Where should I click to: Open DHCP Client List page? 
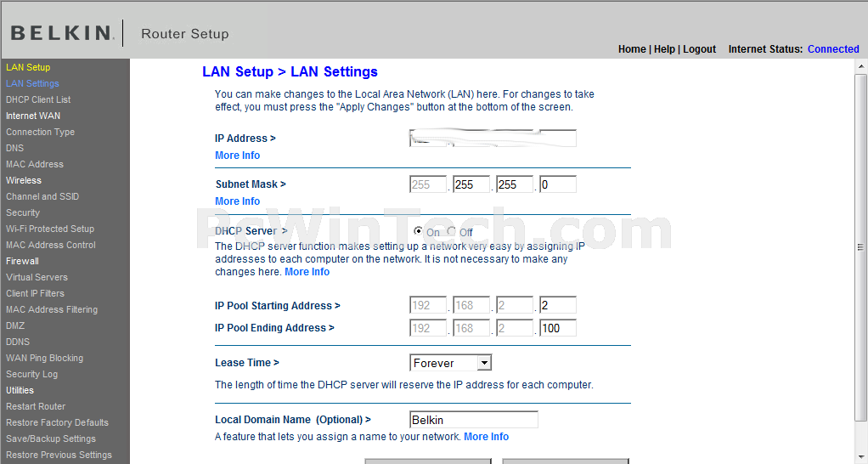38,99
